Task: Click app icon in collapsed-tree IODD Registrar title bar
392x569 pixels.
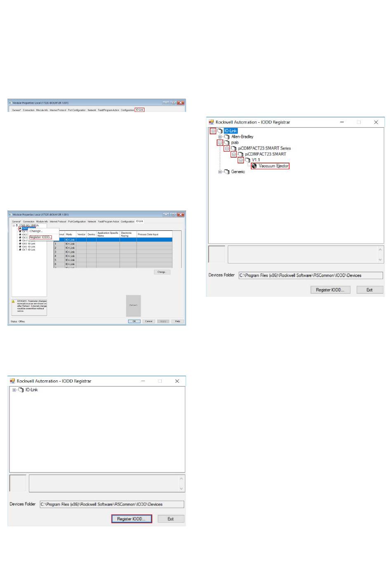Action: 12,381
